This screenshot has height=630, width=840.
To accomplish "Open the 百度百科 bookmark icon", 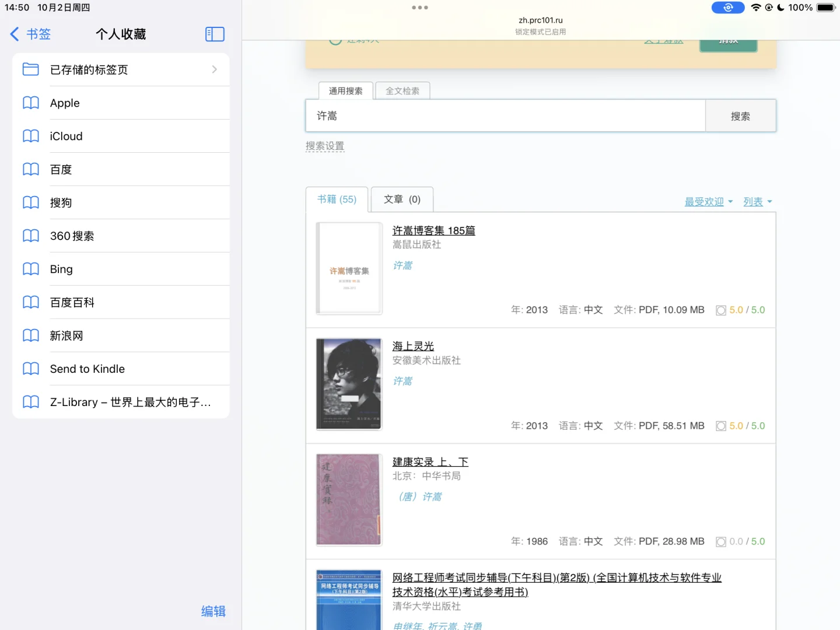I will tap(31, 302).
